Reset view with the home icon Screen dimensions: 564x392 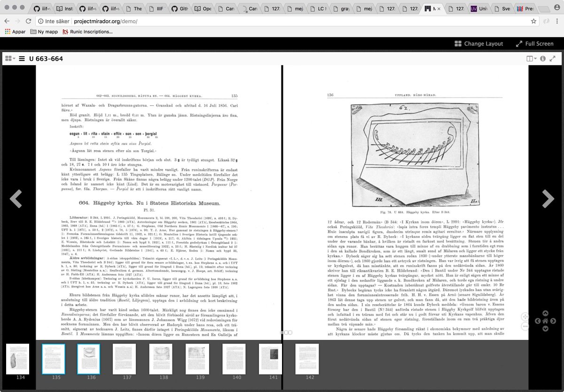[x=545, y=321]
